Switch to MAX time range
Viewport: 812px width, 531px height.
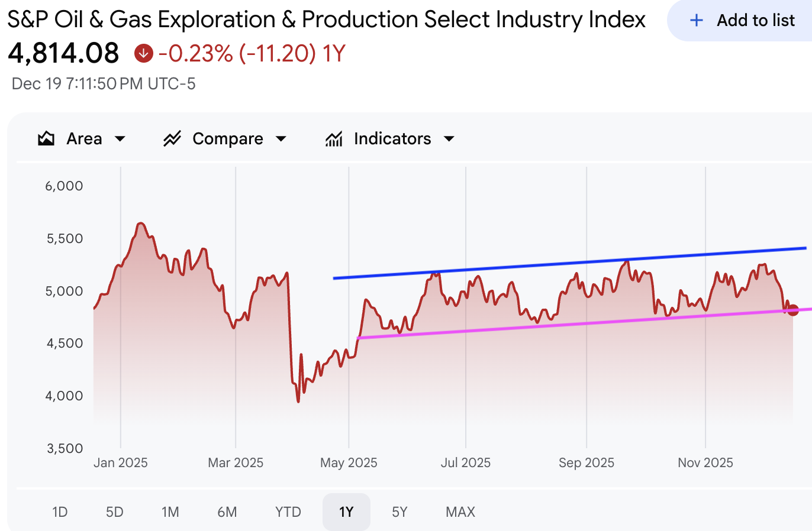[x=460, y=512]
